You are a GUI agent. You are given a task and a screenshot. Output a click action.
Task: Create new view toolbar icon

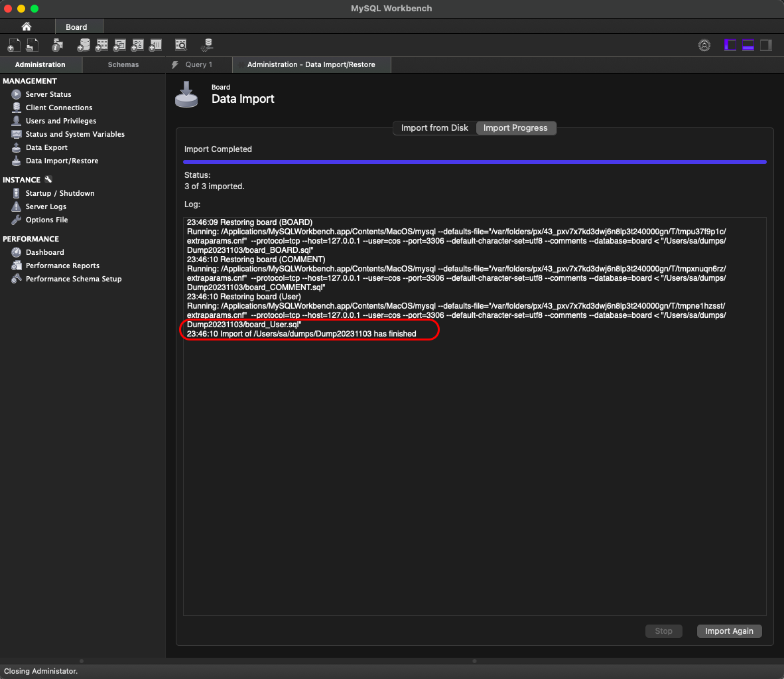coord(119,45)
